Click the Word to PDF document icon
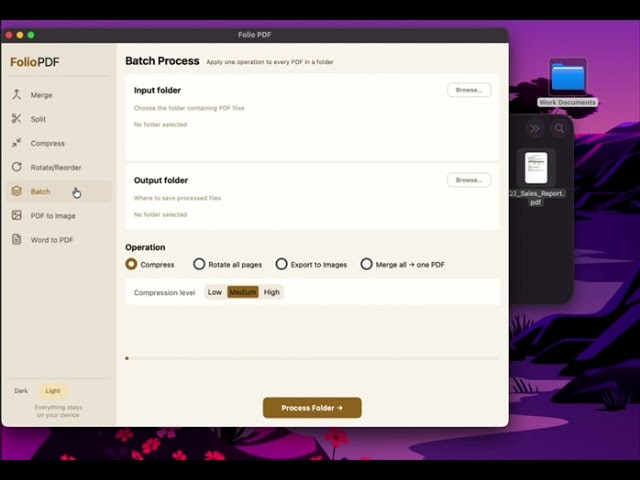Image resolution: width=640 pixels, height=480 pixels. click(16, 239)
